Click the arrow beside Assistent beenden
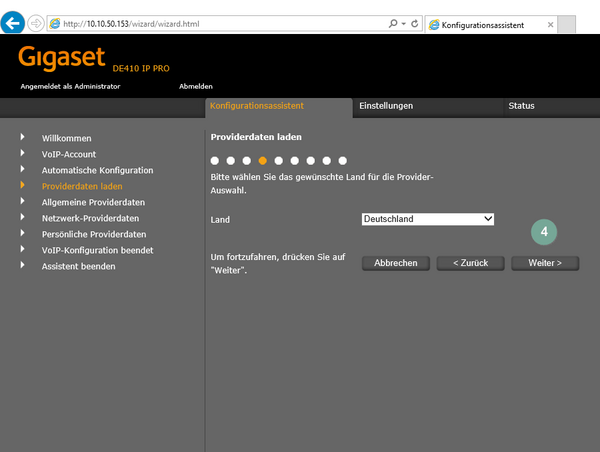Screen dimensions: 600x452 click(22, 266)
